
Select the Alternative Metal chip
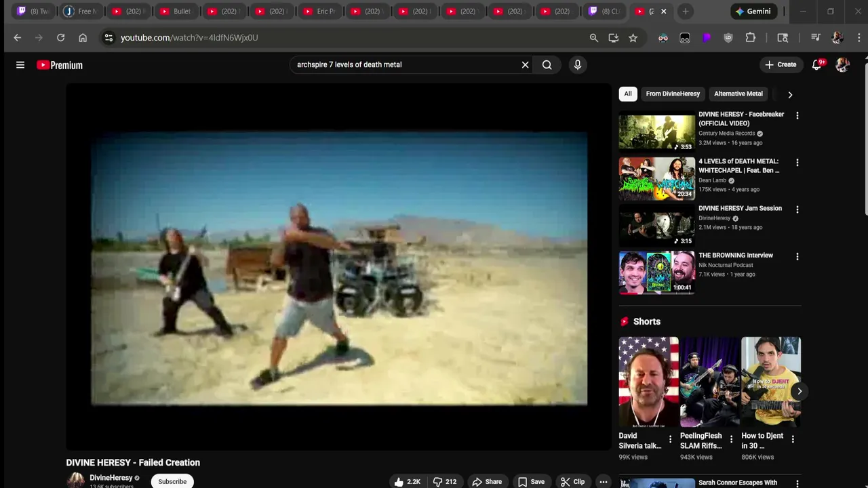coord(738,94)
